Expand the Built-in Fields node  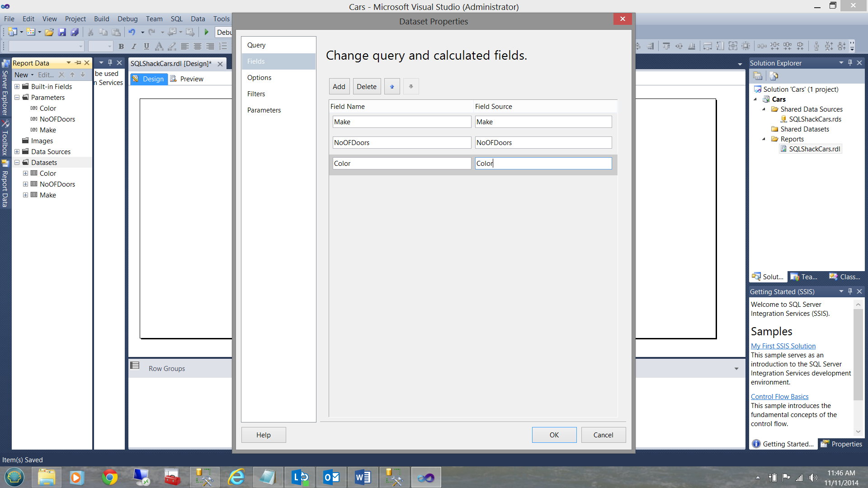[x=17, y=87]
